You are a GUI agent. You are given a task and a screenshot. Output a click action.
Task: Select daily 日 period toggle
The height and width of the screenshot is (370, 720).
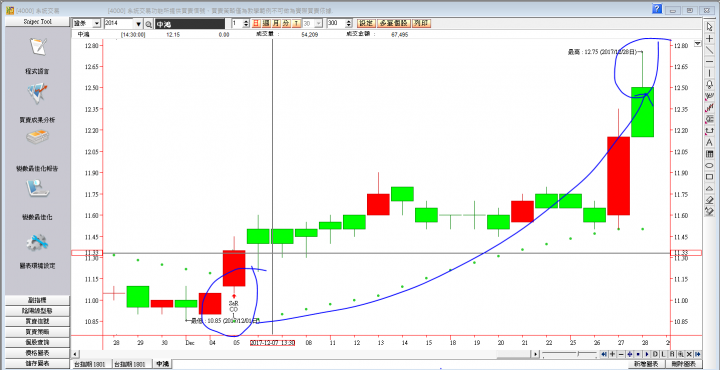coord(256,23)
